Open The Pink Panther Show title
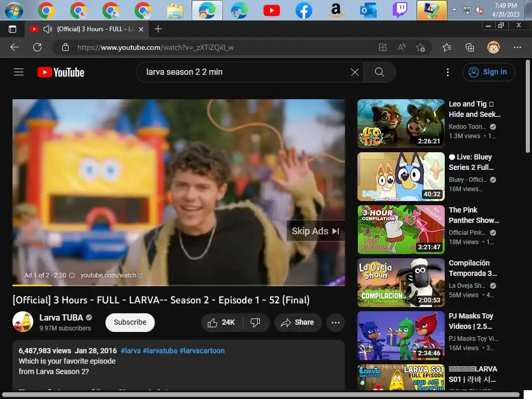532x399 pixels. pyautogui.click(x=474, y=215)
